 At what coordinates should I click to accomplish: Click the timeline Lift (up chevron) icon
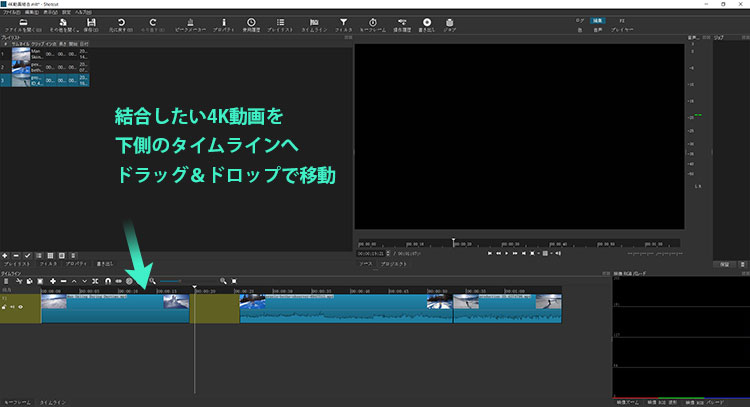click(74, 281)
